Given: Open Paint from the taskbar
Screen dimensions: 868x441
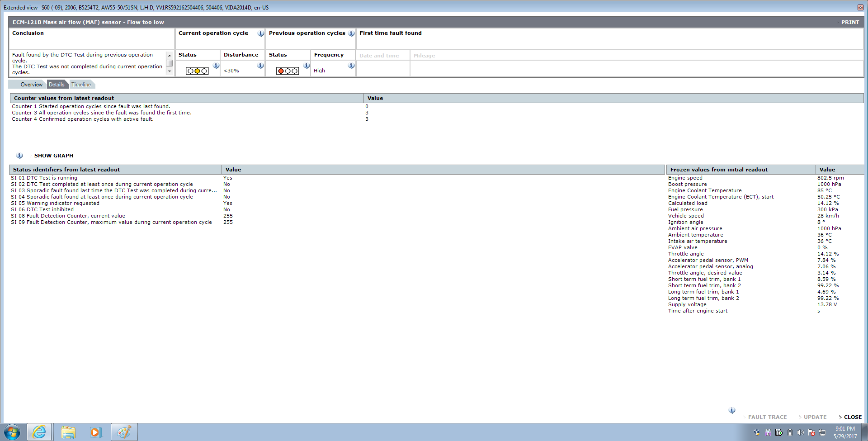Looking at the screenshot, I should coord(124,432).
